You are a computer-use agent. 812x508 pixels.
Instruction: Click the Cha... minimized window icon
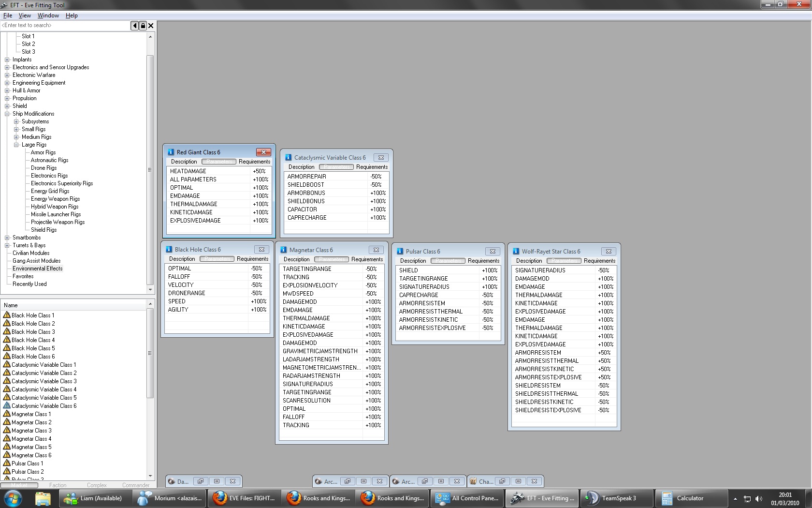[474, 481]
